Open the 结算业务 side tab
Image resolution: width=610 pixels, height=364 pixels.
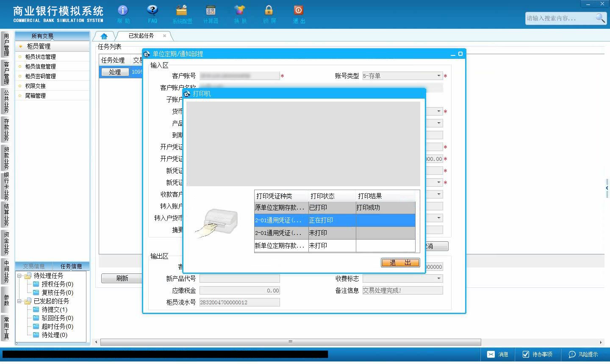coord(6,215)
